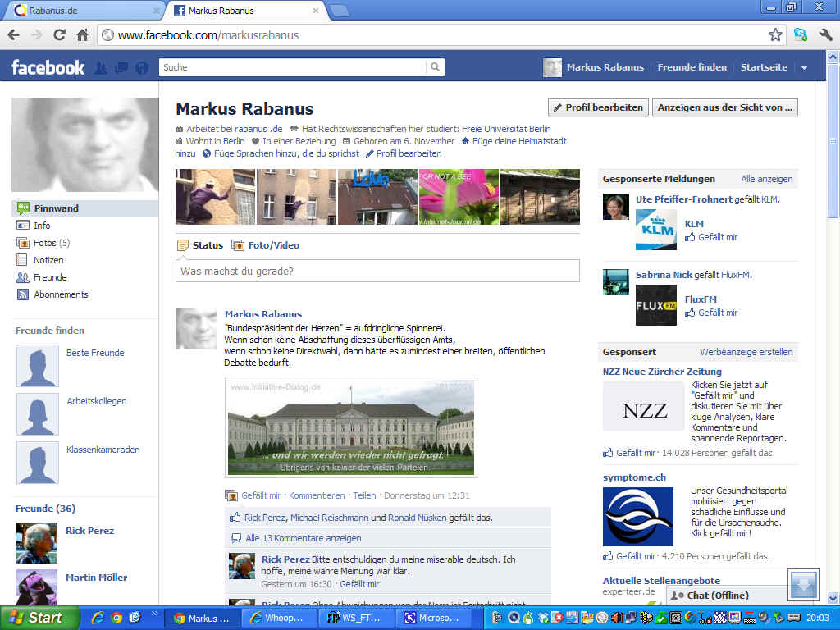
Task: Click the browser back arrow
Action: click(x=14, y=35)
